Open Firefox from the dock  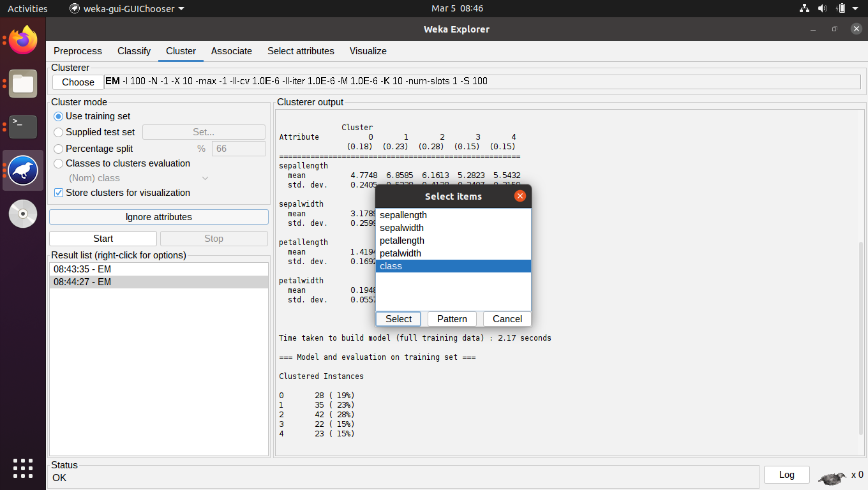(23, 40)
